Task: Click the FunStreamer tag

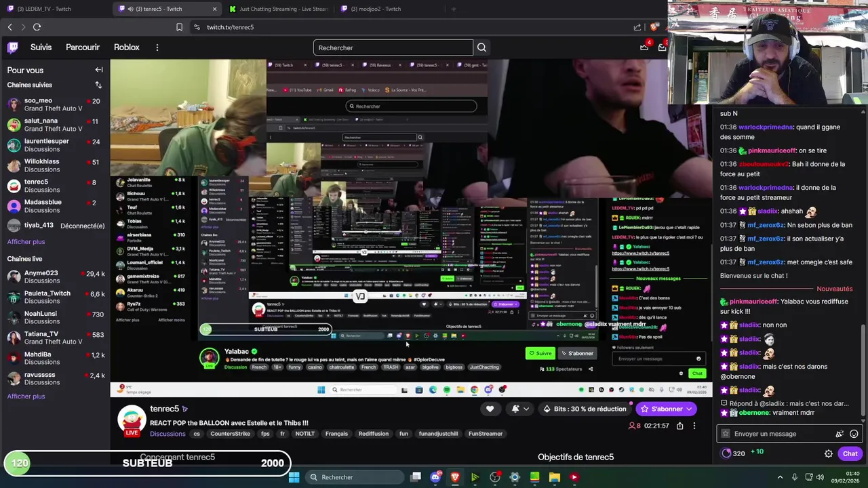Action: tap(486, 434)
